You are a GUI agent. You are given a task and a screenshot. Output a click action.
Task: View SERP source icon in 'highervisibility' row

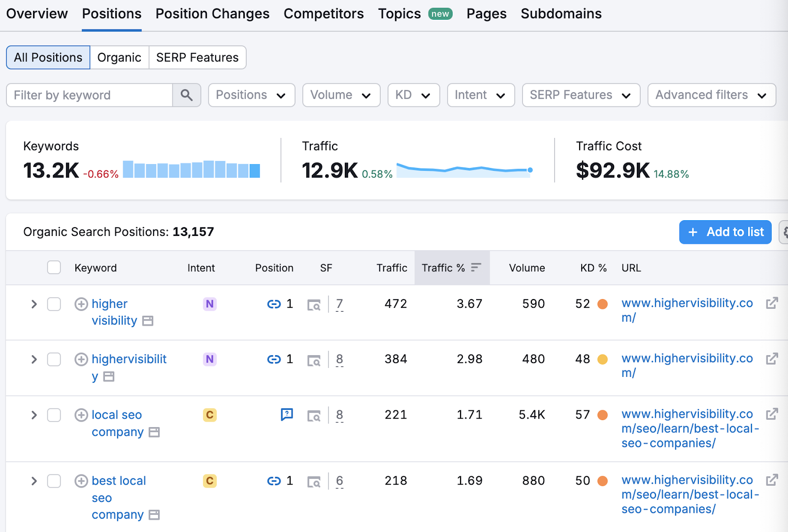coord(314,360)
